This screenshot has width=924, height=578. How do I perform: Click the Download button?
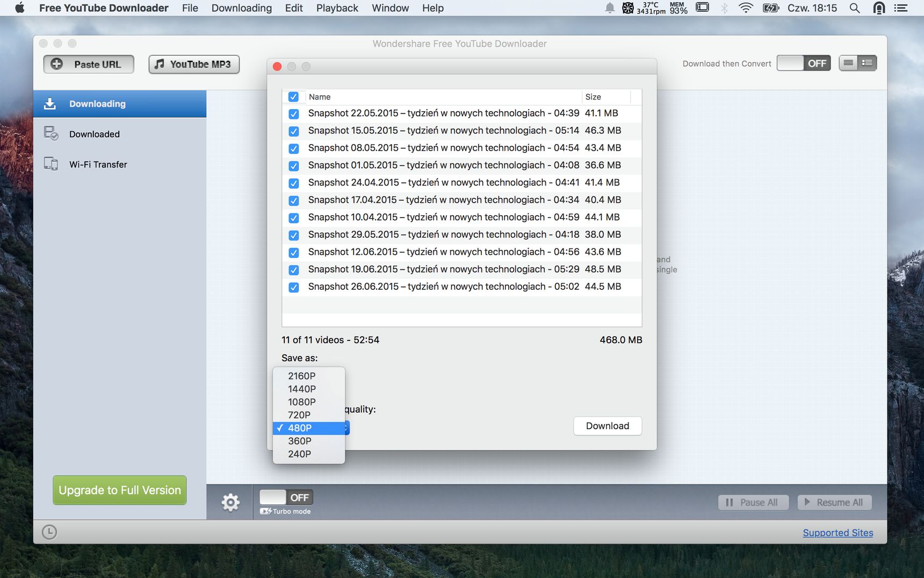coord(608,426)
